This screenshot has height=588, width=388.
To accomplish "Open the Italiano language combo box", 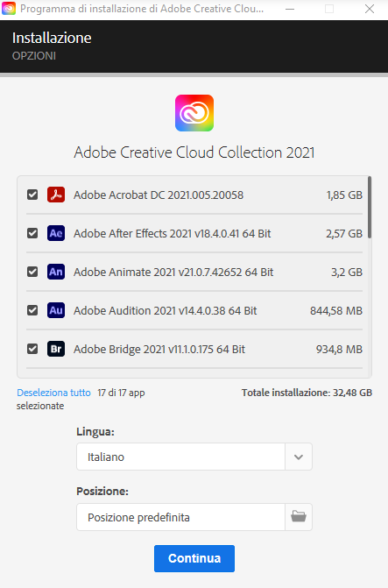I will click(x=194, y=457).
